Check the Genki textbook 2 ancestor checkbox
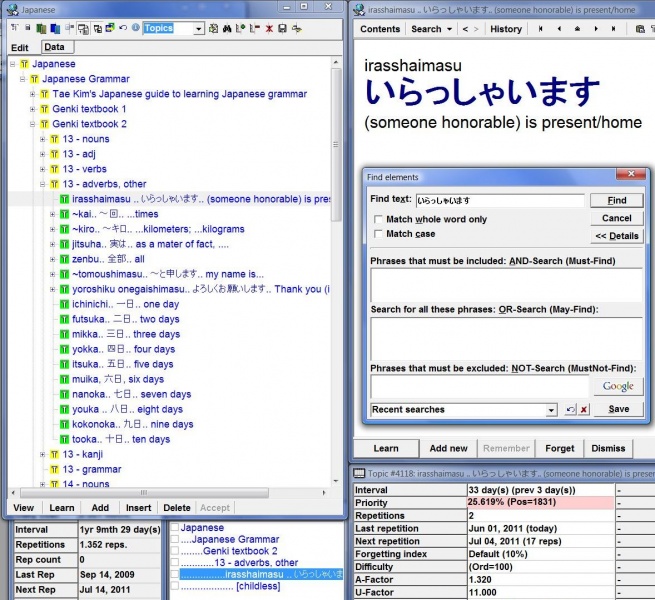Screen dimensions: 655x600 point(175,551)
